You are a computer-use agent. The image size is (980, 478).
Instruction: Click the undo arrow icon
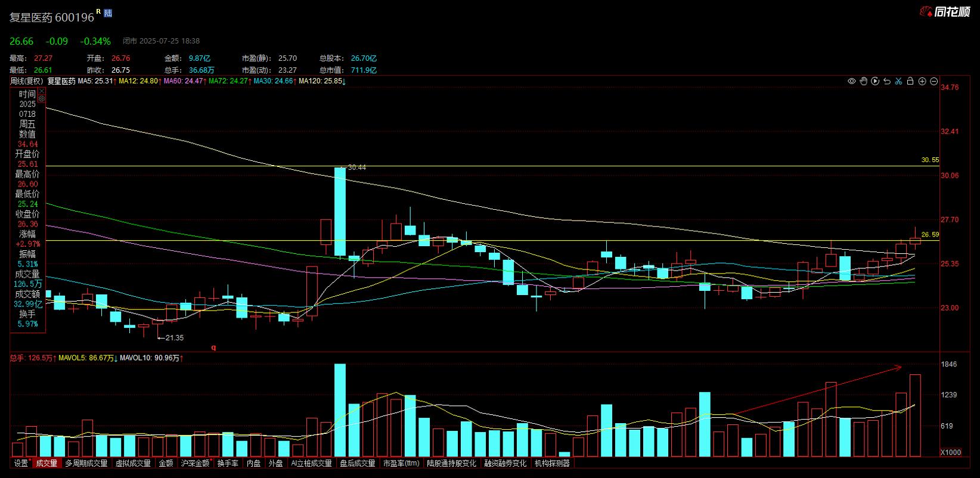coord(887,81)
